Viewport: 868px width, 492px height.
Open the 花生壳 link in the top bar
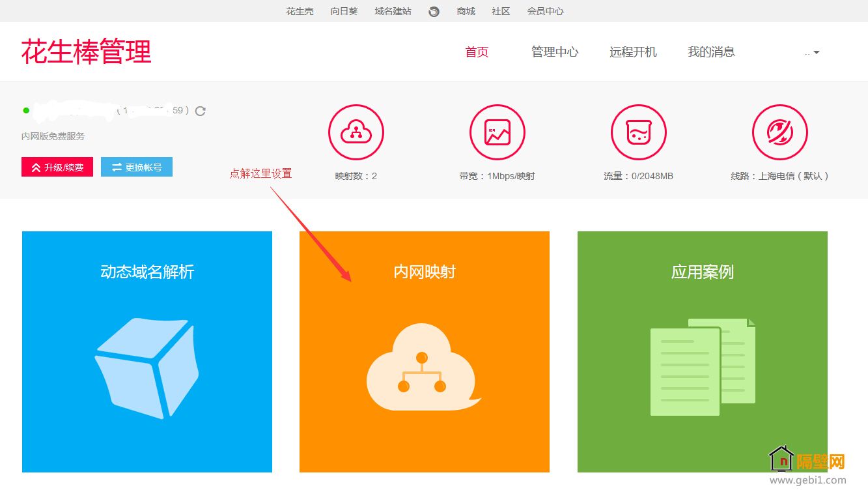pyautogui.click(x=300, y=11)
